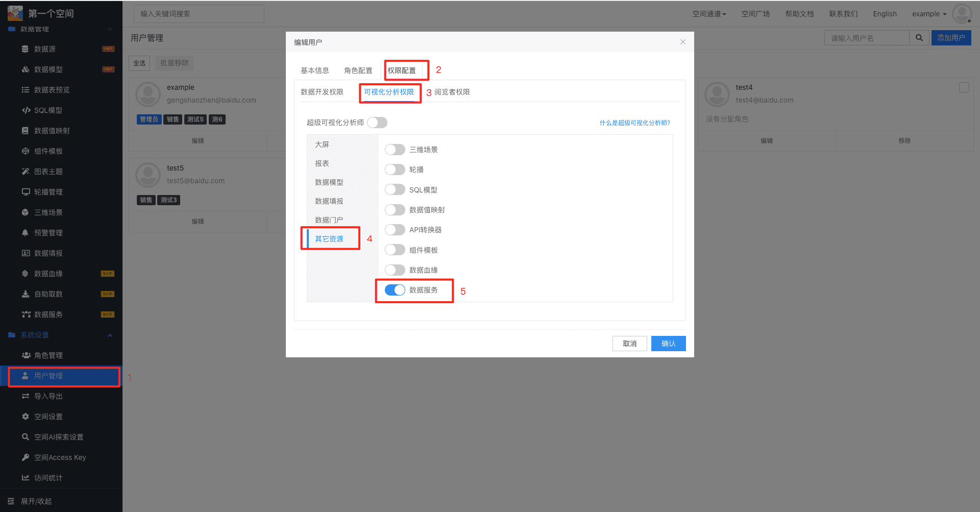
Task: Click the 确认 button
Action: point(668,344)
